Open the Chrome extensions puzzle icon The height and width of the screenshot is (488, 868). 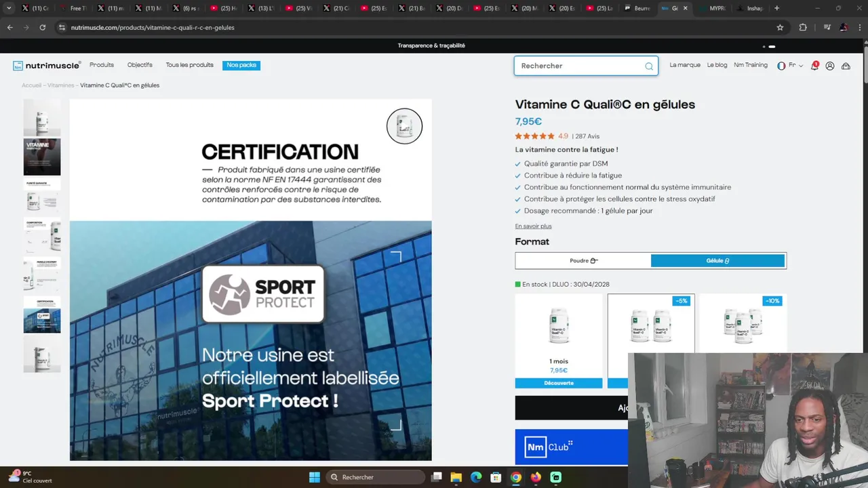coord(803,27)
